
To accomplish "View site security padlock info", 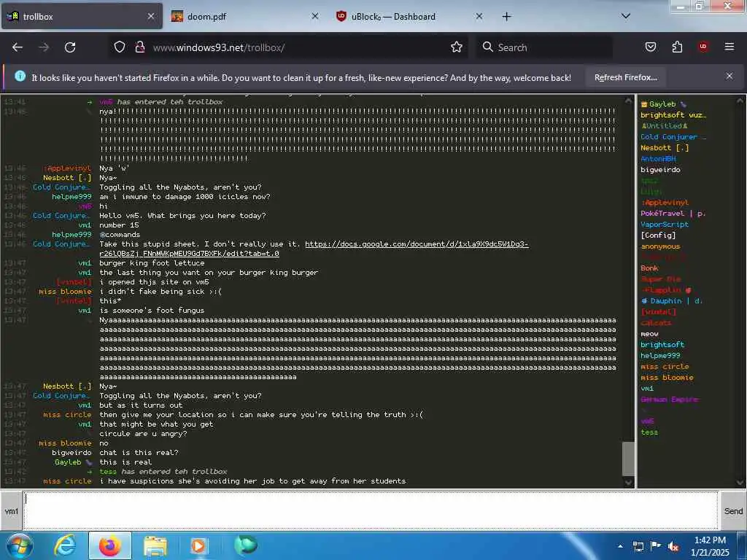I will pyautogui.click(x=139, y=47).
